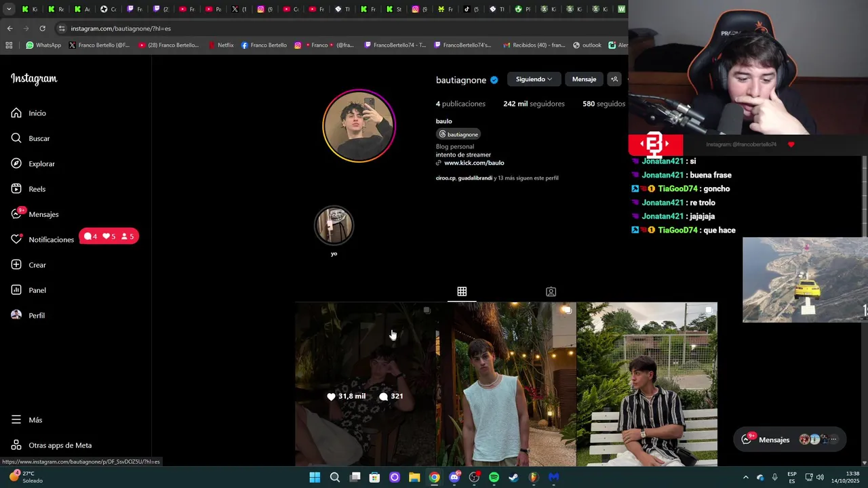Open the Siguiendo dropdown button
Viewport: 868px width, 488px height.
point(534,79)
